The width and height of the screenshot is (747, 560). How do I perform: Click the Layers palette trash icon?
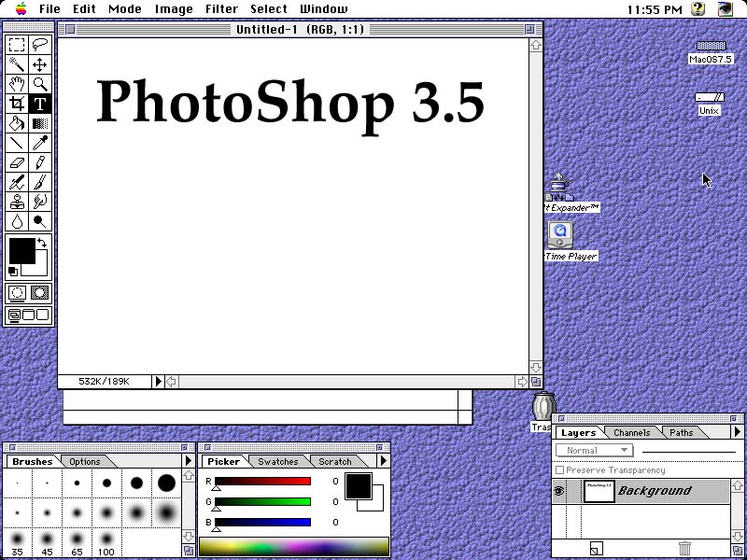[x=684, y=549]
